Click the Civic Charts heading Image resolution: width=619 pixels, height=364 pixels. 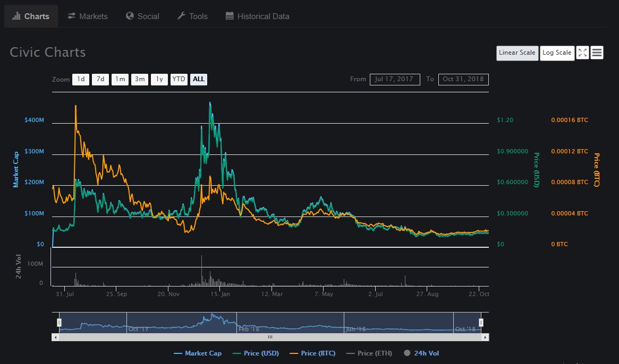48,52
